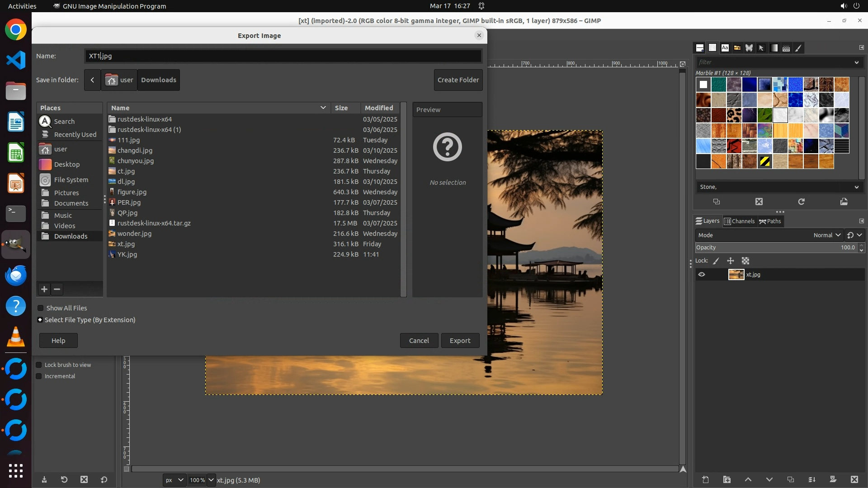Image resolution: width=868 pixels, height=488 pixels.
Task: Switch to the Channels tab
Action: (739, 221)
